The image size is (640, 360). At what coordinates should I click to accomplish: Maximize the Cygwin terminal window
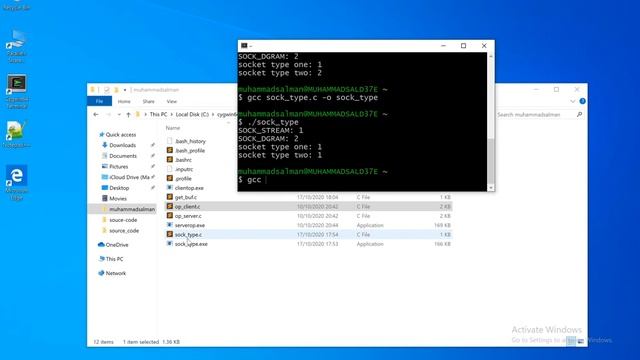[x=463, y=46]
